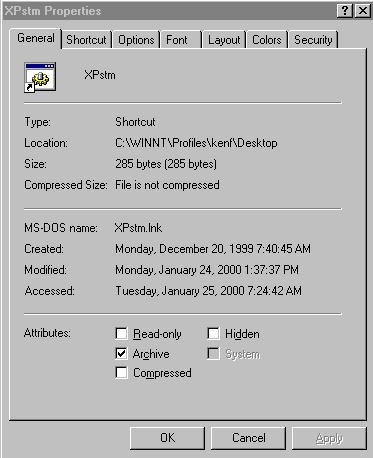
Task: Close the XPstm Properties dialog
Action: coord(363,11)
